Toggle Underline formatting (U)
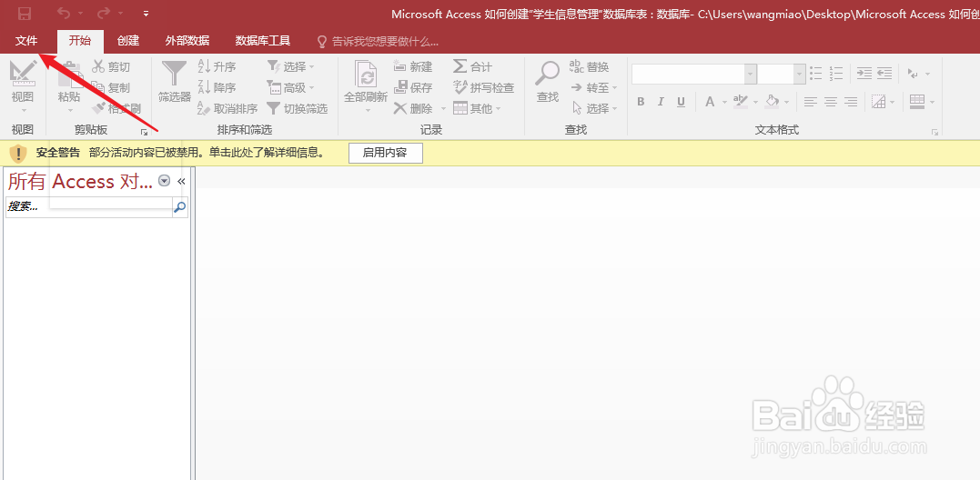 click(682, 102)
